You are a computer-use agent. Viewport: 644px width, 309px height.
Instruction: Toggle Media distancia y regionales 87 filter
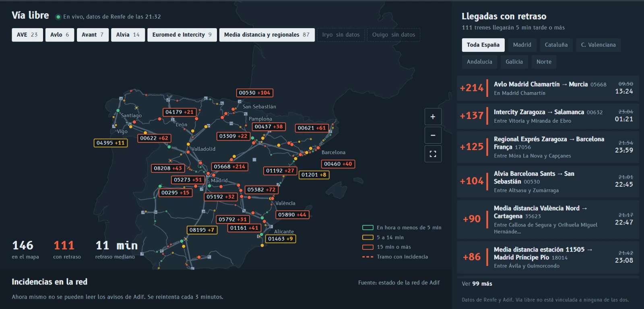[267, 35]
